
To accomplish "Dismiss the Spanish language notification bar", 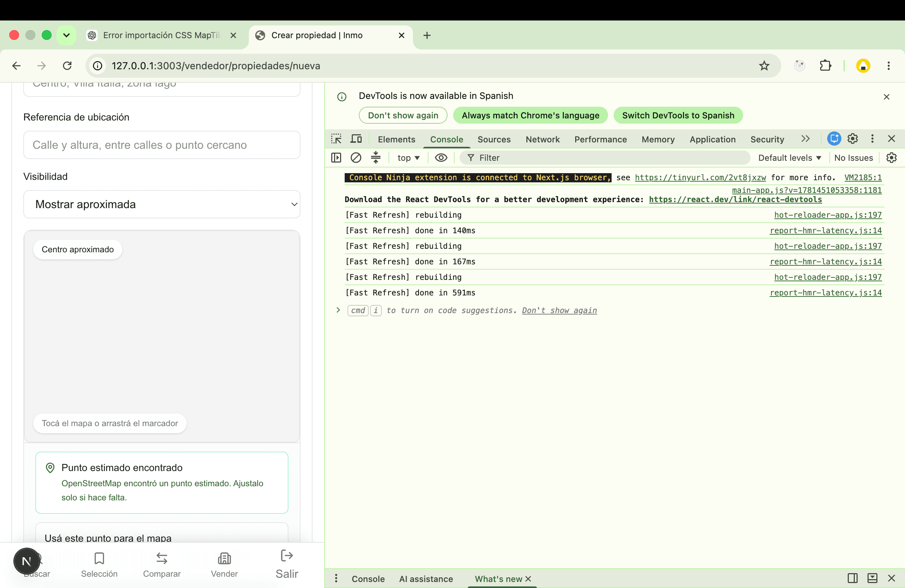I will 886,97.
